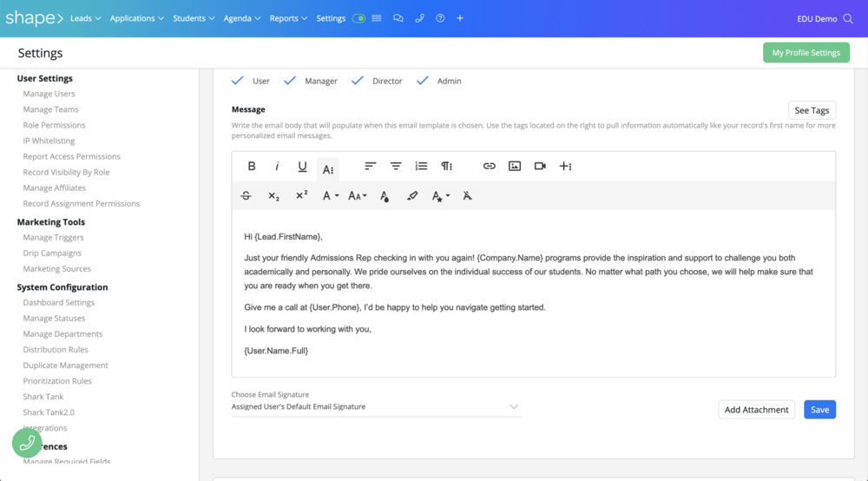Click the My Profile Settings button
The width and height of the screenshot is (868, 481).
click(x=806, y=53)
